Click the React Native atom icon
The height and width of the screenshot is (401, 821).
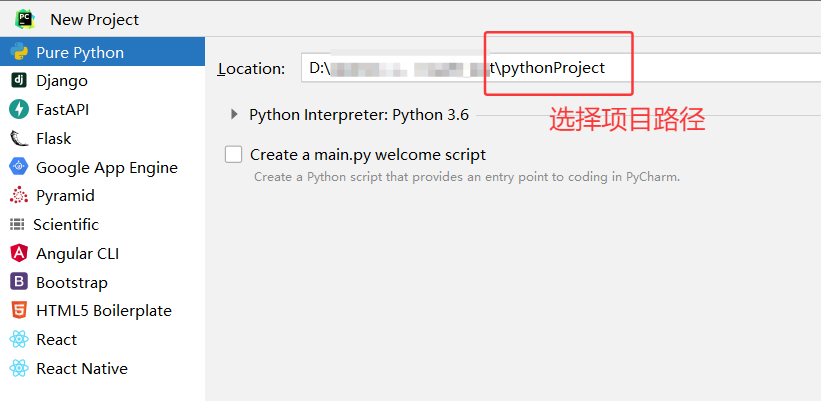[x=19, y=369]
